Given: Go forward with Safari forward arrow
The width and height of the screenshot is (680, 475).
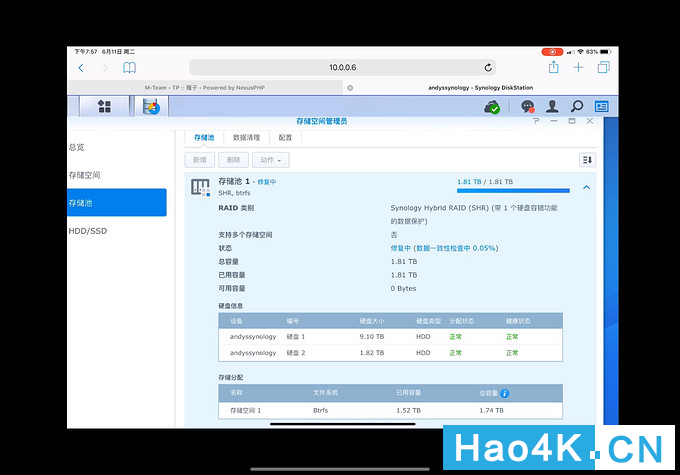Looking at the screenshot, I should (105, 68).
